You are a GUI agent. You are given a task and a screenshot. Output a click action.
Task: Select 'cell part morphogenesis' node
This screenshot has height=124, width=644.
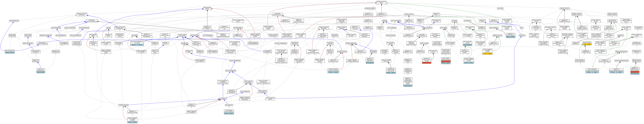[281, 43]
